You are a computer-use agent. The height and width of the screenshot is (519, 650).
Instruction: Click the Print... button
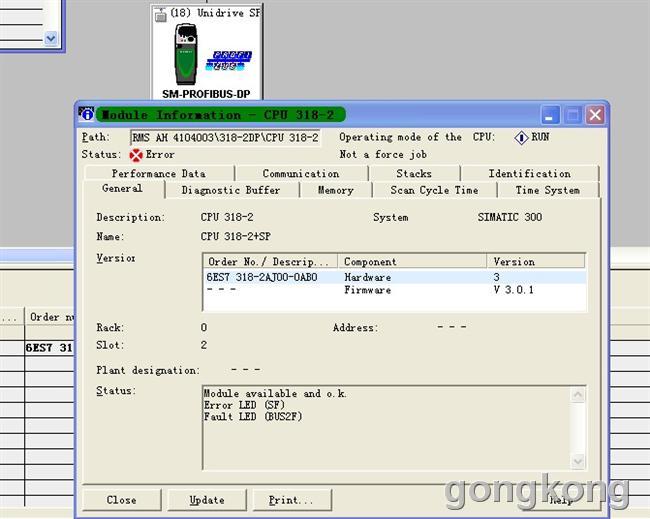(x=292, y=500)
